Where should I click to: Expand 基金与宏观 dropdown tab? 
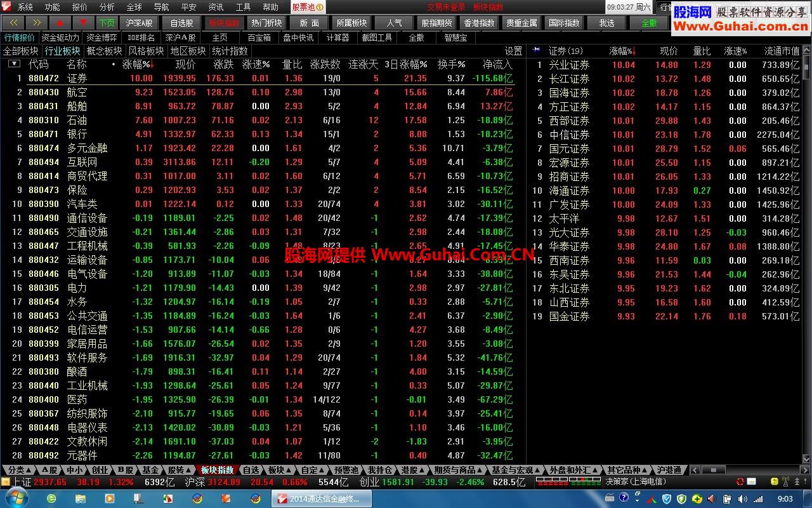click(516, 470)
